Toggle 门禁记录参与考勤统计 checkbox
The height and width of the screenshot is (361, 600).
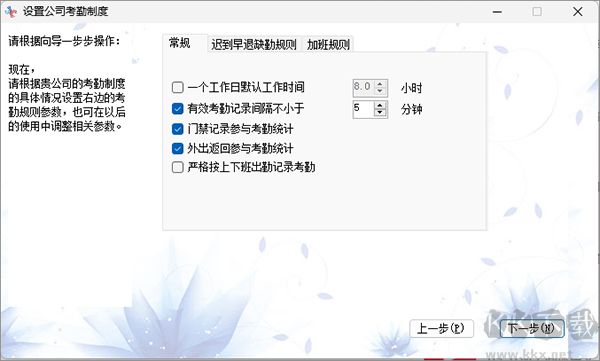click(178, 129)
